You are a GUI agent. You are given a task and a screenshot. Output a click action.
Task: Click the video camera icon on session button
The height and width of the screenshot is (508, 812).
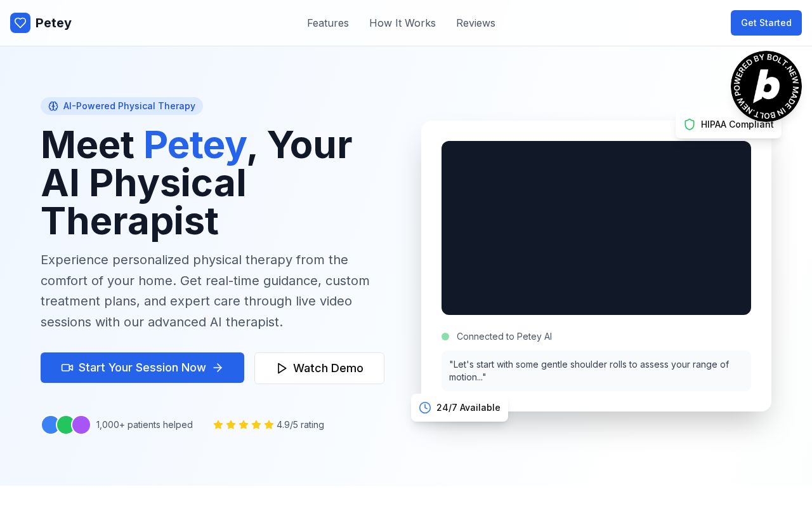[x=67, y=368]
